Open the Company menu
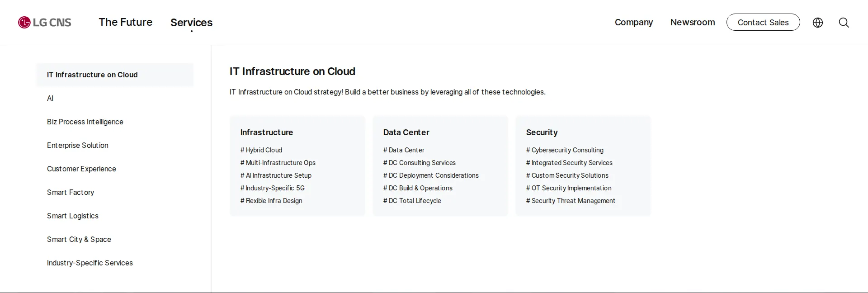The image size is (868, 293). tap(634, 22)
